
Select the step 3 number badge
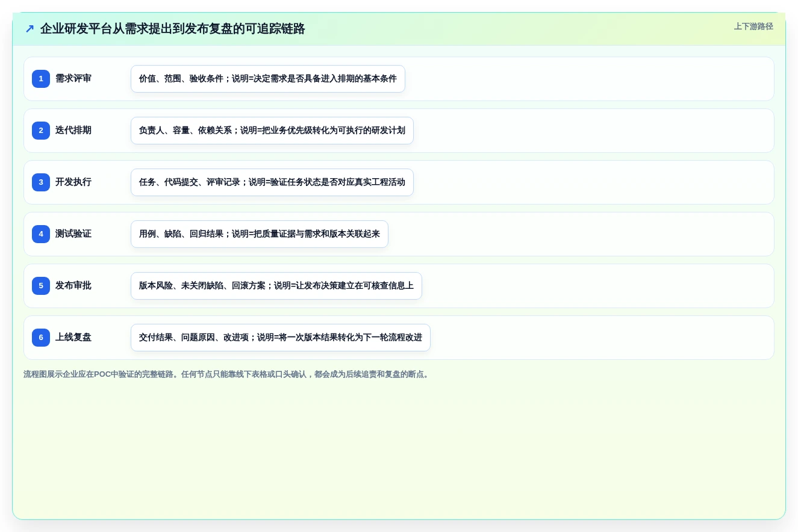pyautogui.click(x=41, y=182)
